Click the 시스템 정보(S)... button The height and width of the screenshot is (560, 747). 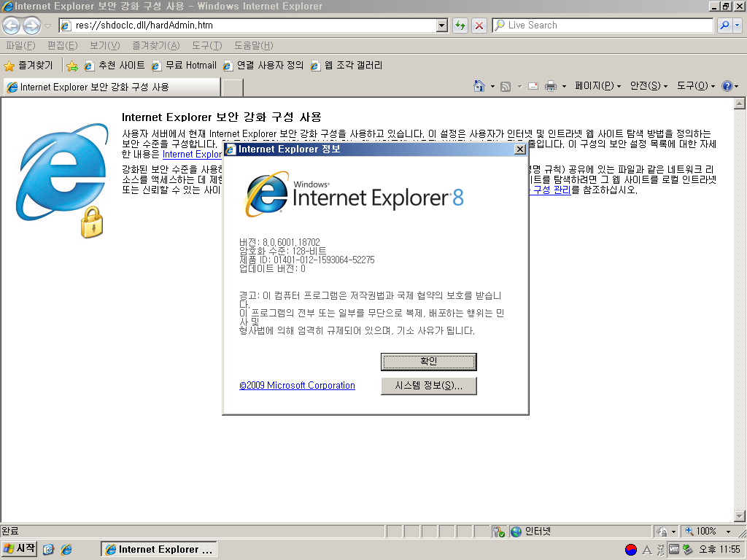coord(429,386)
